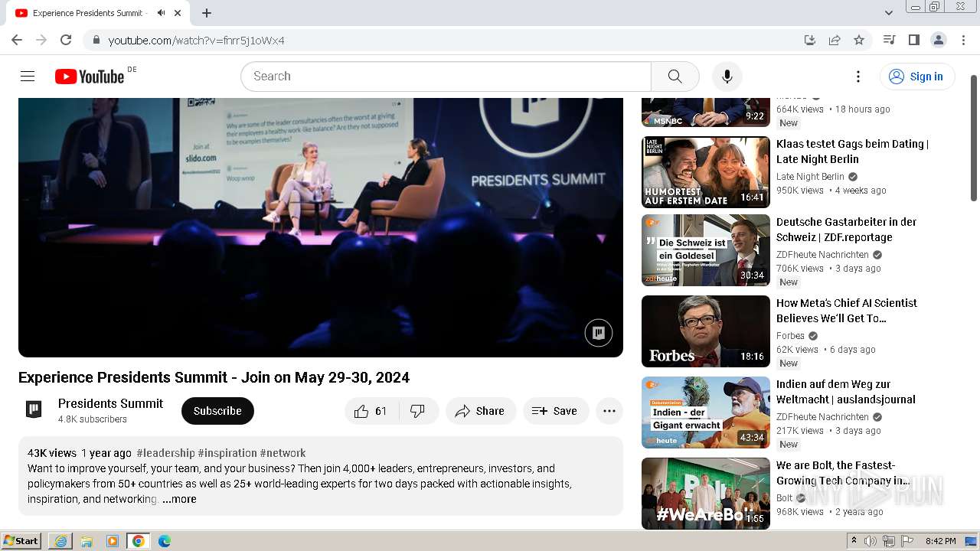Save video to a playlist

(x=556, y=411)
